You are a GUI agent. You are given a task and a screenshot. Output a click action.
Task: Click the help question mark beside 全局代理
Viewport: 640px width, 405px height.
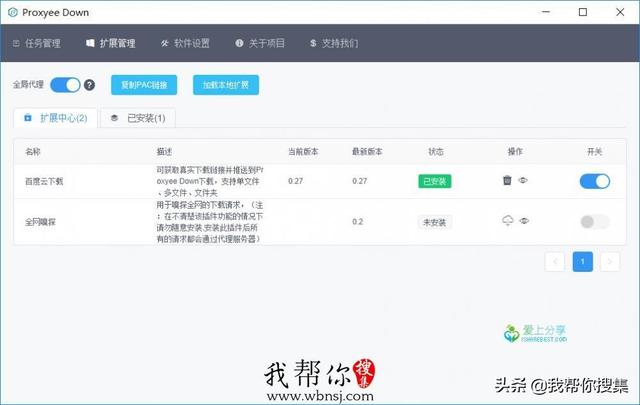(89, 85)
